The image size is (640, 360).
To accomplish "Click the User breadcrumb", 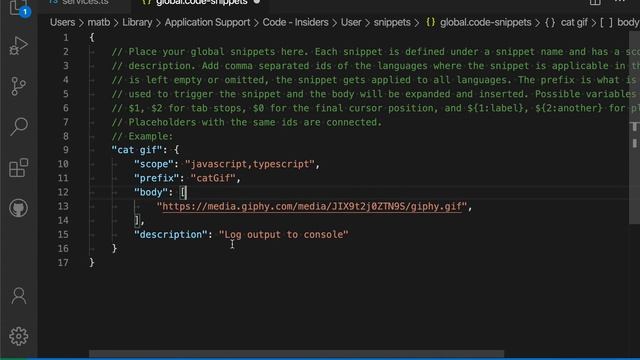I will pos(351,22).
